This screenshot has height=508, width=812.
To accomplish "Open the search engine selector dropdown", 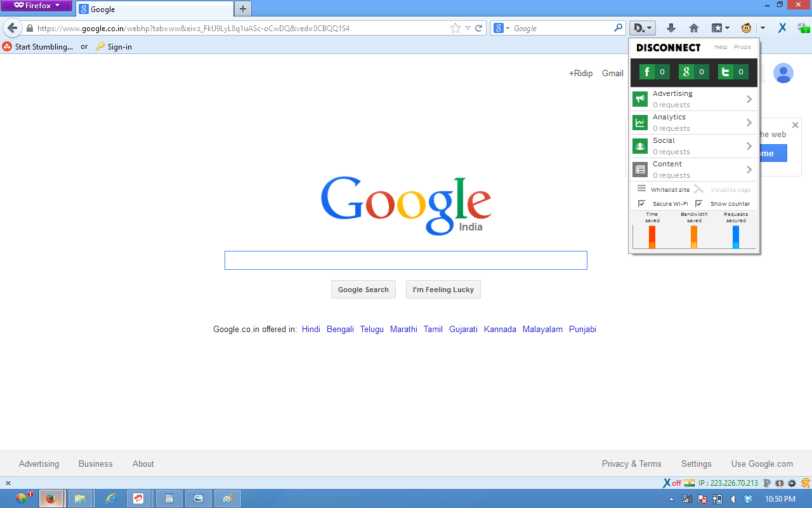I will pyautogui.click(x=508, y=28).
